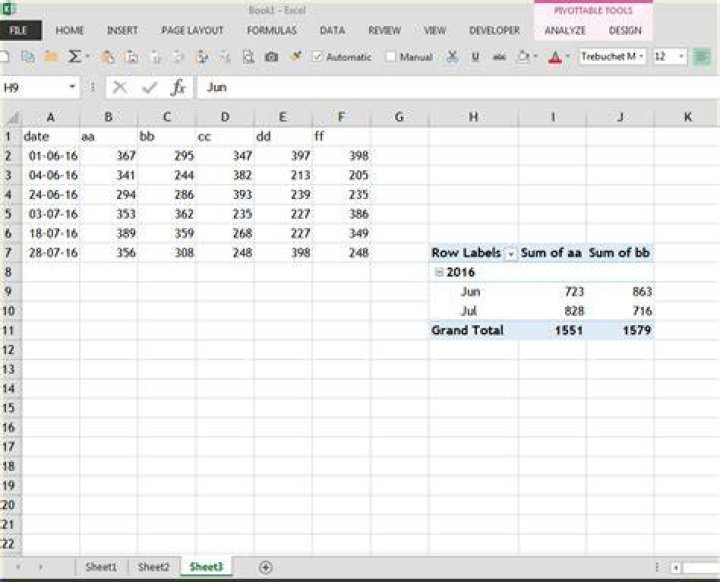Select the date header cell A1
720x582 pixels.
tap(51, 136)
